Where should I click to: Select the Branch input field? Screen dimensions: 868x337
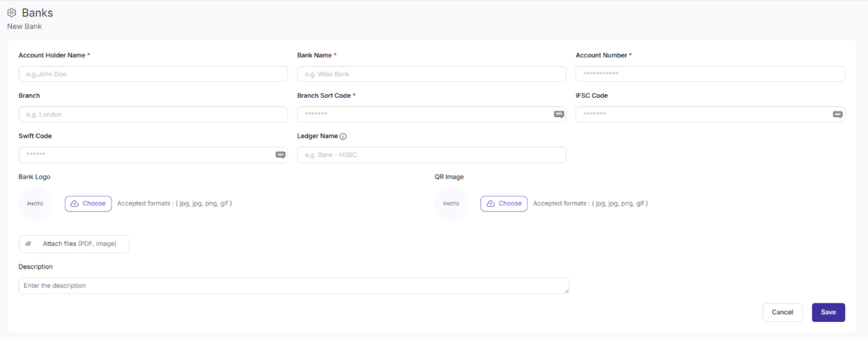152,114
